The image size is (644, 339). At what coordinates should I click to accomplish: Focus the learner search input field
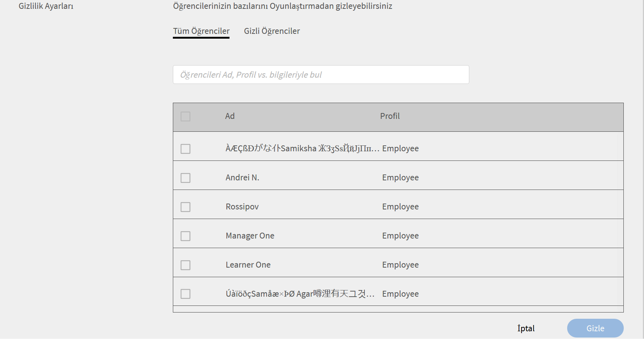tap(321, 75)
